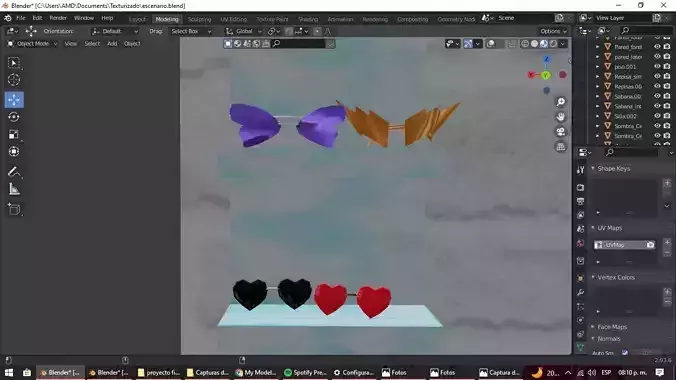
Task: Open the Select Box drag dropdown
Action: coord(191,31)
